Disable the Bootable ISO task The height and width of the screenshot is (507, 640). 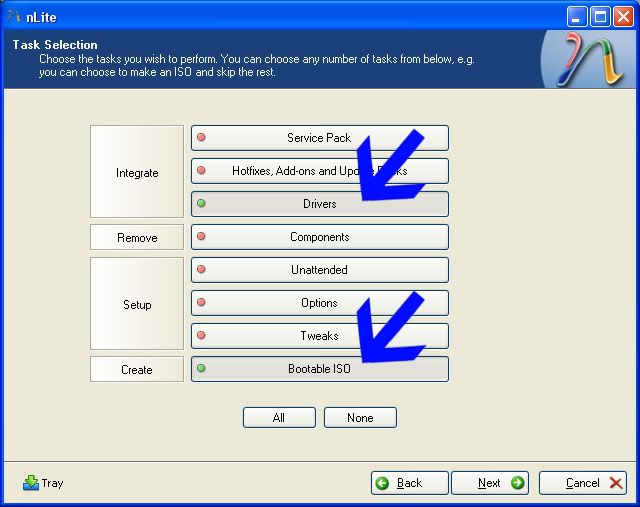click(319, 369)
